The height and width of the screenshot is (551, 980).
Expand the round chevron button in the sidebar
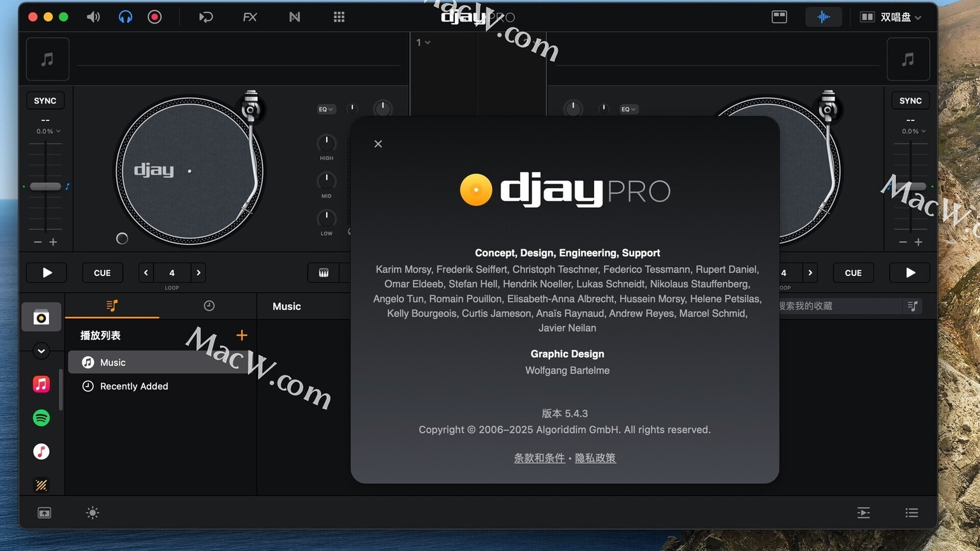pos(41,351)
